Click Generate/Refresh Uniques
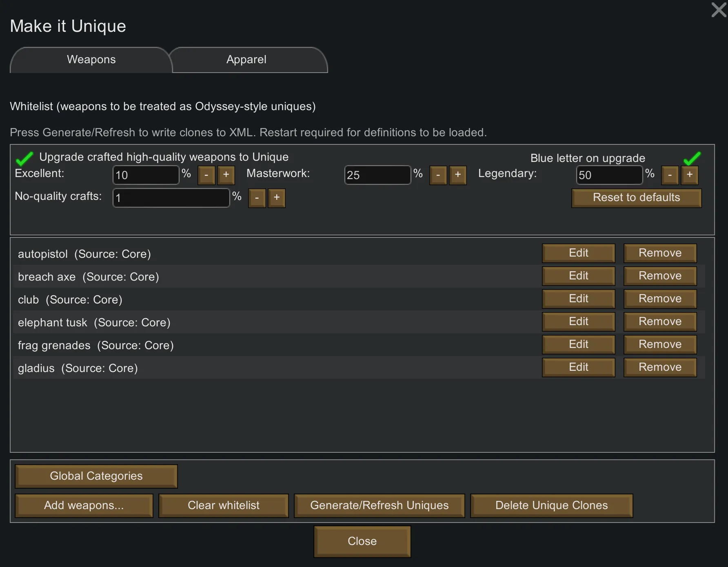Screen dimensions: 728x567 pos(379,505)
